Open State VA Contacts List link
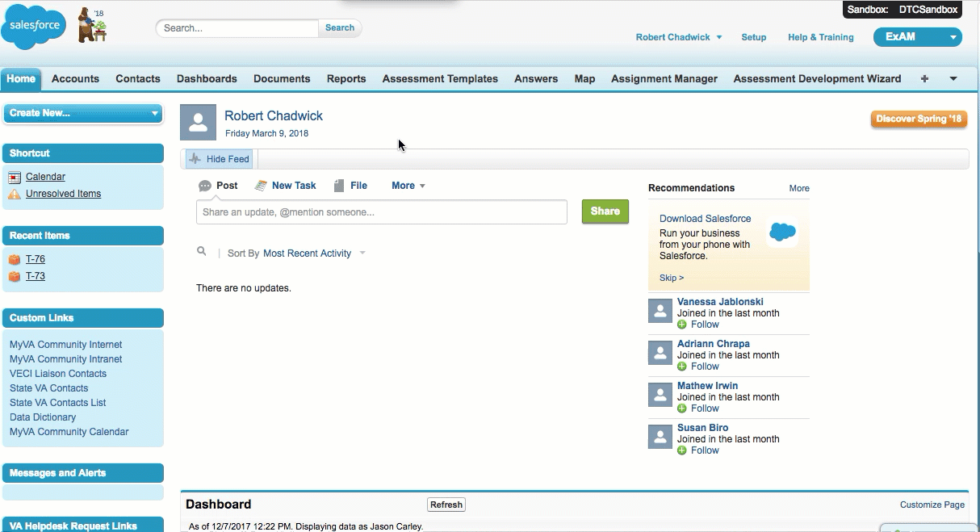 pos(58,403)
